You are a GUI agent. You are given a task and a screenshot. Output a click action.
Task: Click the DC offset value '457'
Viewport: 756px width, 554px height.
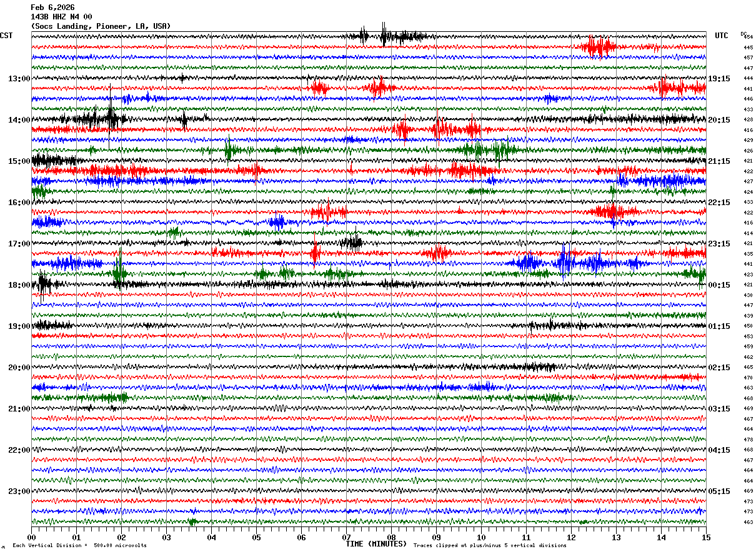(748, 58)
